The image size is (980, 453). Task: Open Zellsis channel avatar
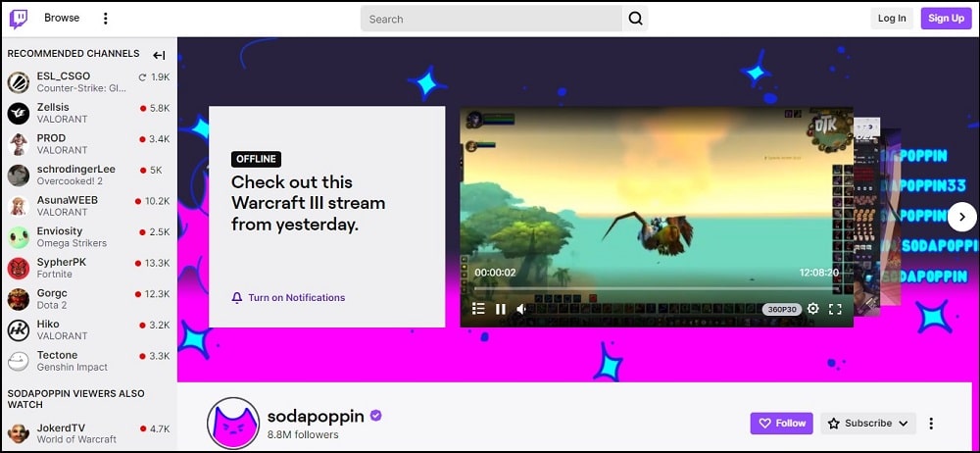coord(19,114)
